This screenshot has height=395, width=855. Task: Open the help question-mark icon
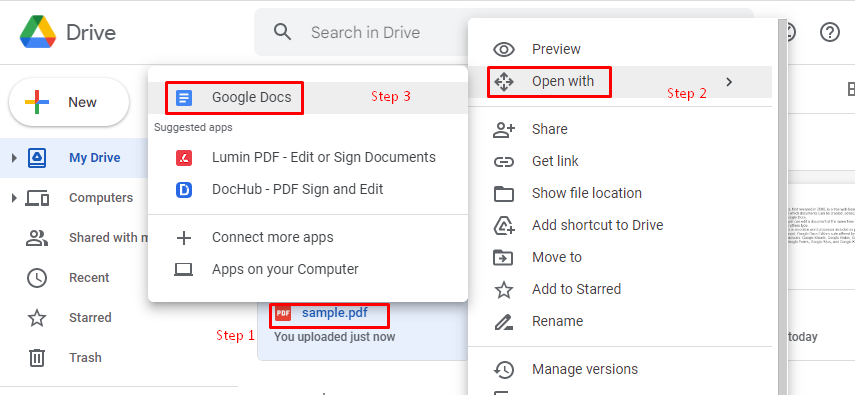tap(830, 33)
